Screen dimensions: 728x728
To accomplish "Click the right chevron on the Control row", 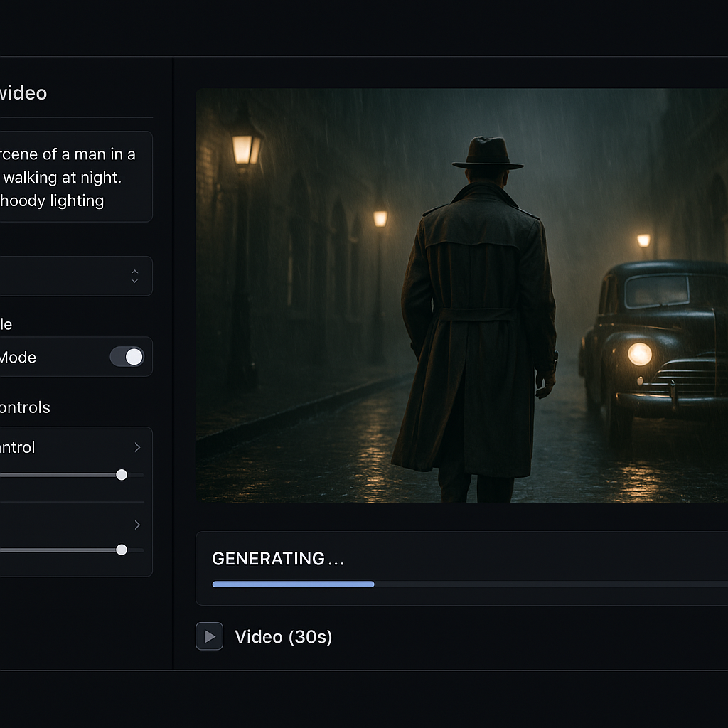I will [x=136, y=447].
